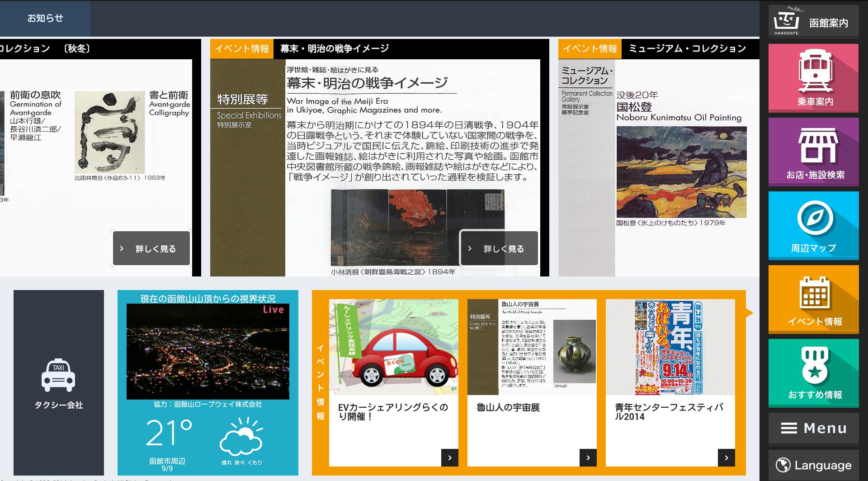Viewport: 868px width, 481px height.
Task: Click 詳しく見る on the avant-garde calligraphy card
Action: (151, 248)
